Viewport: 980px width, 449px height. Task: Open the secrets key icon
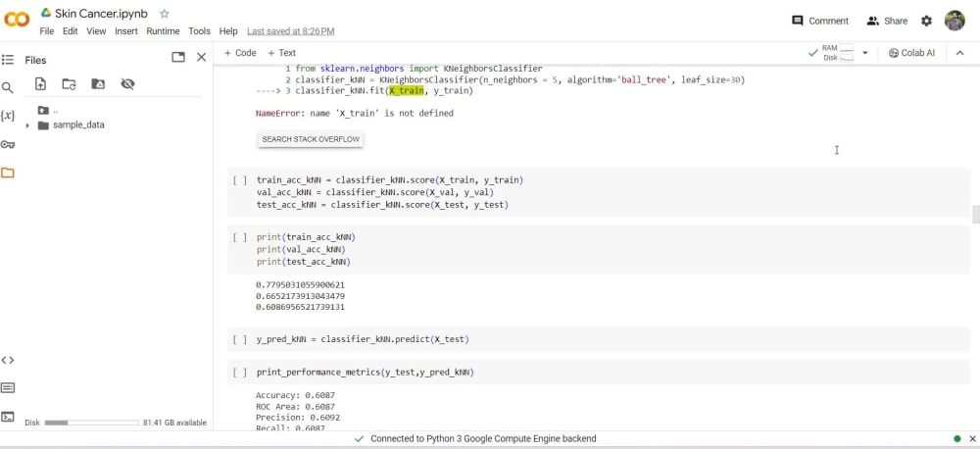coord(8,144)
